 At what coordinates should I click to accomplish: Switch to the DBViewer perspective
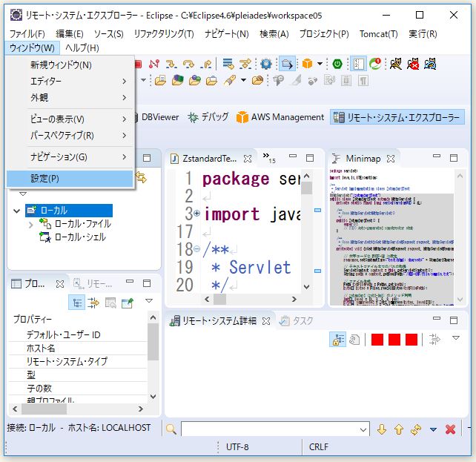pos(156,117)
